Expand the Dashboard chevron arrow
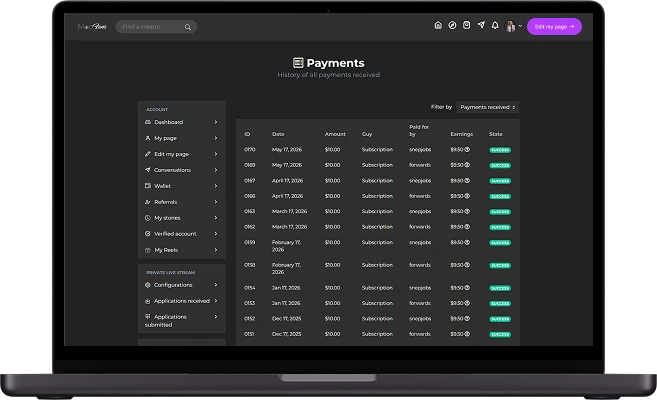This screenshot has width=657, height=401. coord(216,122)
